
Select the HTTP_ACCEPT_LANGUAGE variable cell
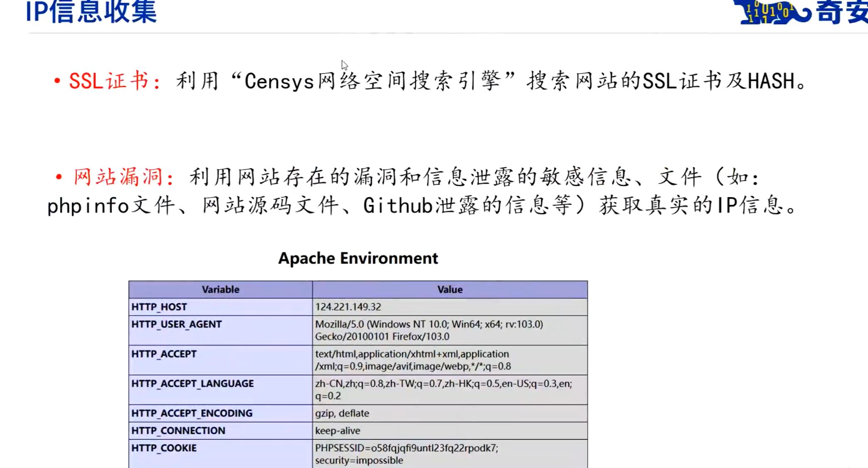pos(192,384)
